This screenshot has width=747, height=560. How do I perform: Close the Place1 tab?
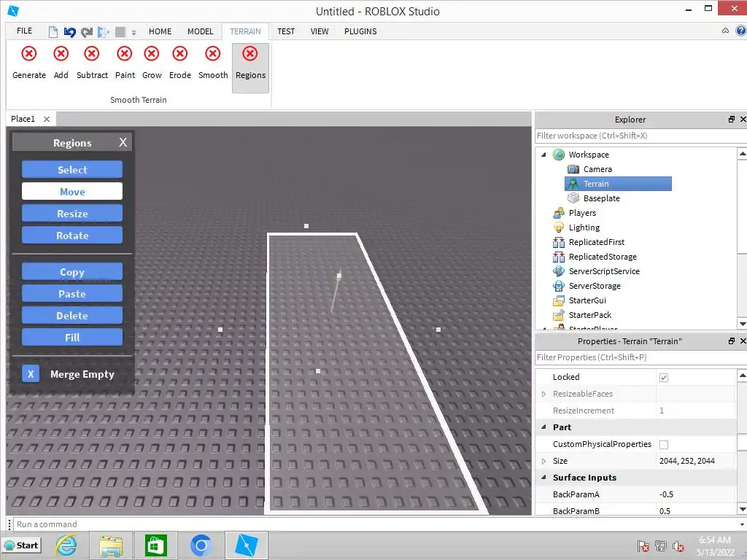point(47,119)
